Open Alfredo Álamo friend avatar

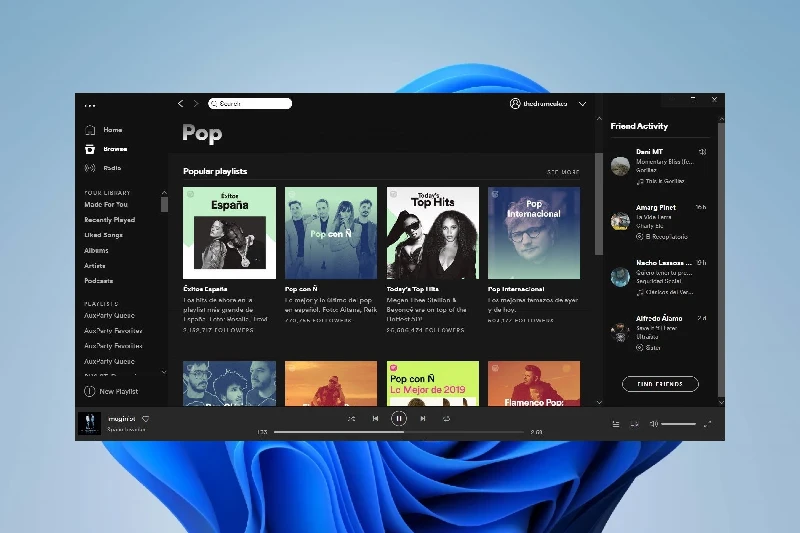pos(620,333)
